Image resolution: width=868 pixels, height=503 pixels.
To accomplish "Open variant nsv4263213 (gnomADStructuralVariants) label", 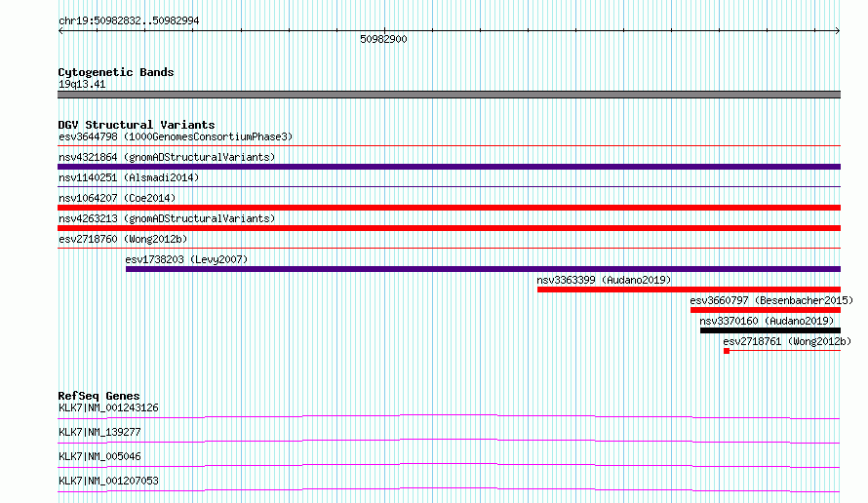I will (x=167, y=218).
